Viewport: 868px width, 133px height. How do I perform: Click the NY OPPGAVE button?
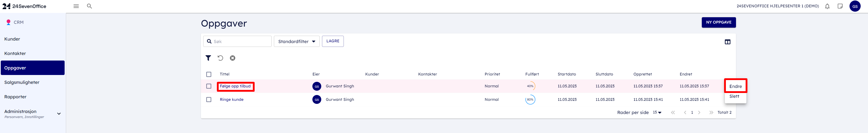click(718, 23)
